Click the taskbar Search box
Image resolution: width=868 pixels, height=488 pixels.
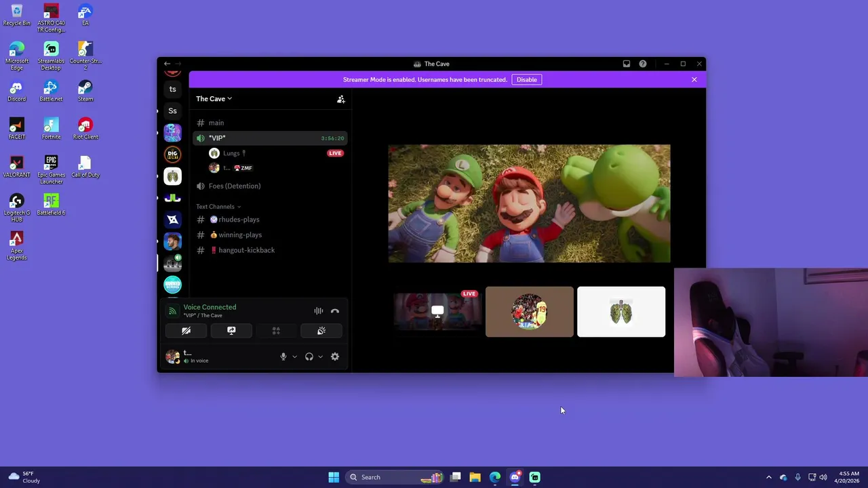pyautogui.click(x=395, y=477)
